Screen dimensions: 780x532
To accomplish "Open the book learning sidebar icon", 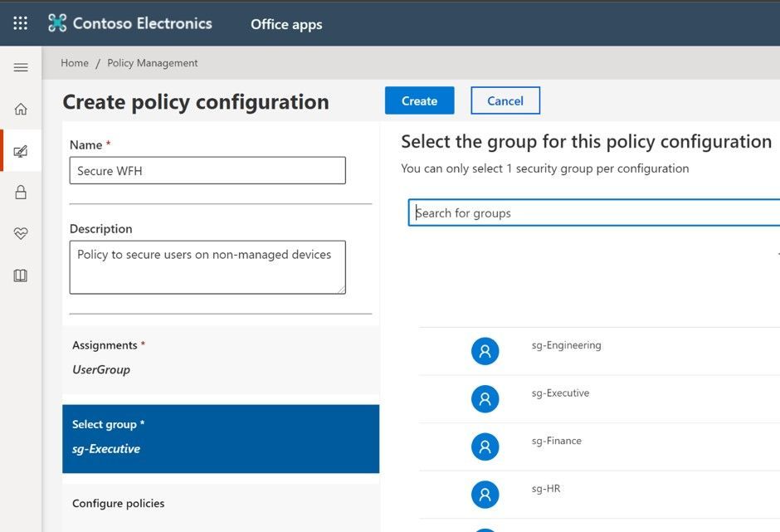I will 21,276.
